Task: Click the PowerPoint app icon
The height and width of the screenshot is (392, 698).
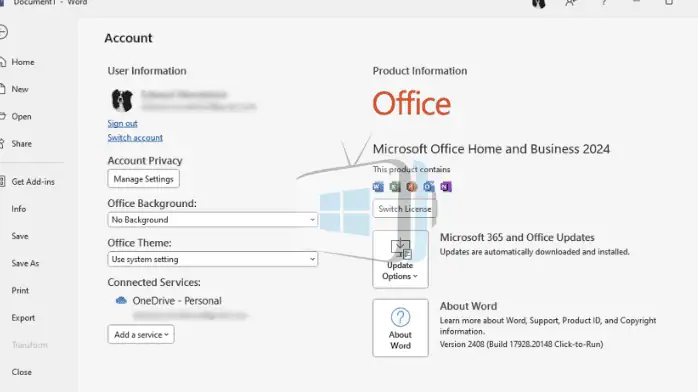Action: pyautogui.click(x=412, y=186)
